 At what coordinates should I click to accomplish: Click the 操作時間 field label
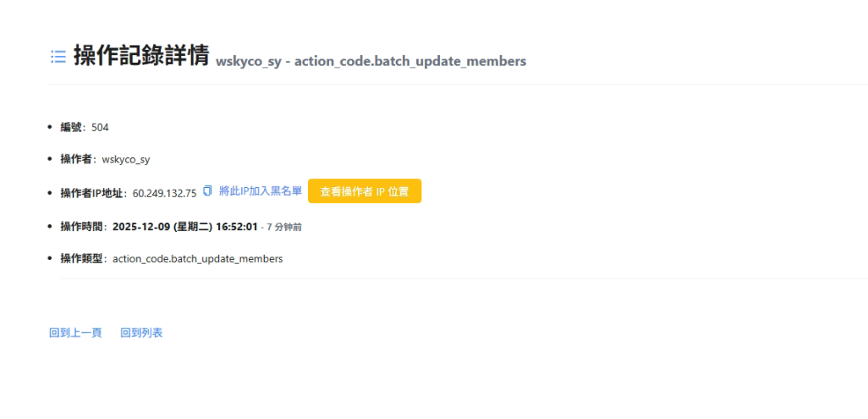click(82, 226)
